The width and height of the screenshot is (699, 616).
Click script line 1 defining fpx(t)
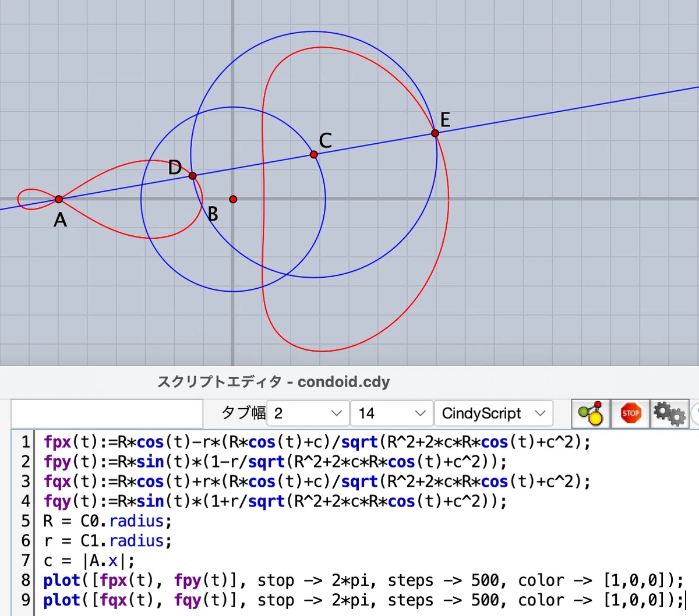coord(317,442)
